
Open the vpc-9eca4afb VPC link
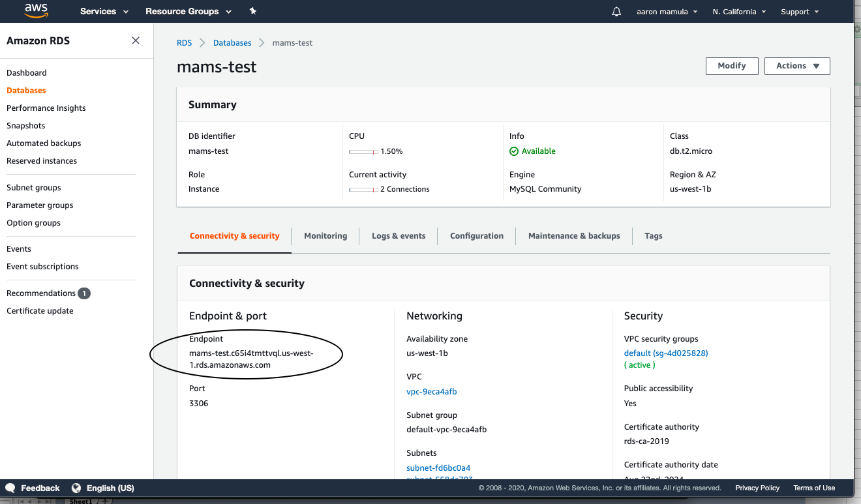[x=431, y=392]
